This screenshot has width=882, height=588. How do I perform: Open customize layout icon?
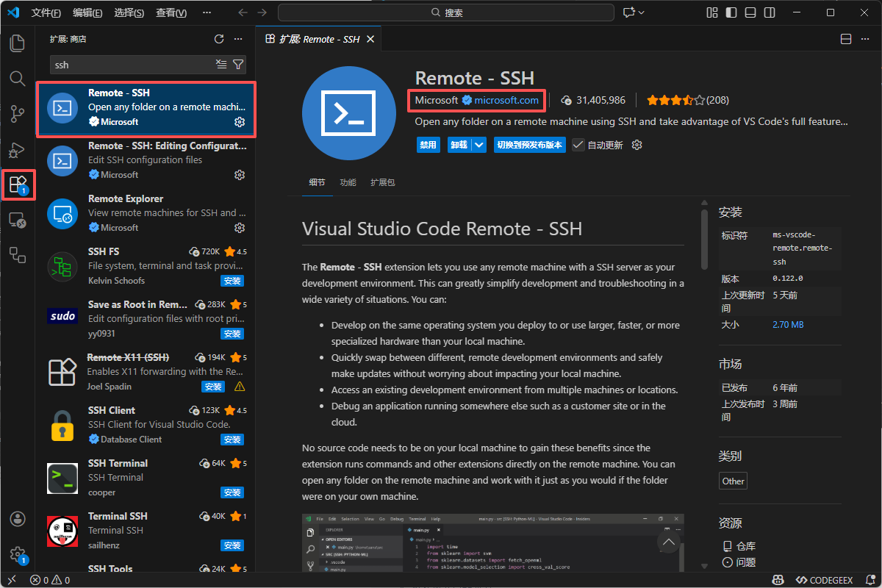[711, 12]
